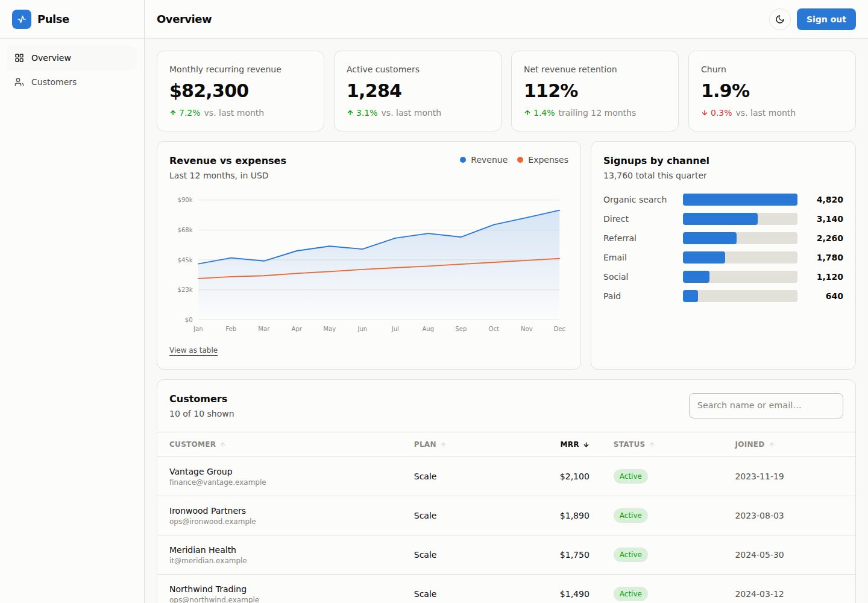Toggle dark mode with the moon icon
The width and height of the screenshot is (868, 603).
780,19
